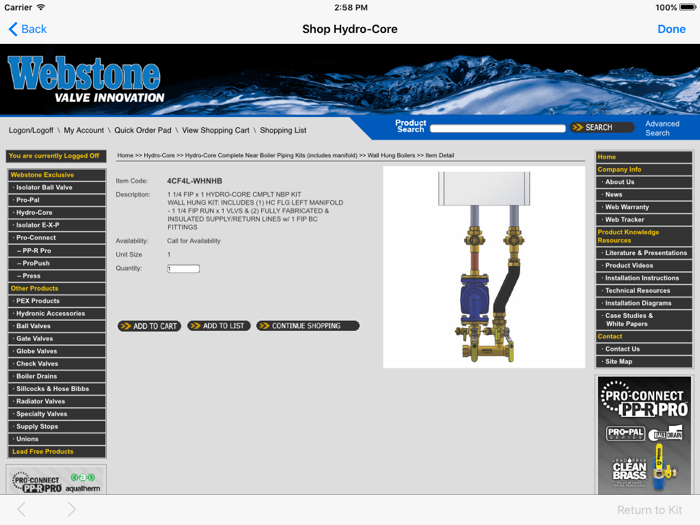The width and height of the screenshot is (700, 525).
Task: Select Isolator E-X-P in sidebar
Action: click(x=57, y=225)
